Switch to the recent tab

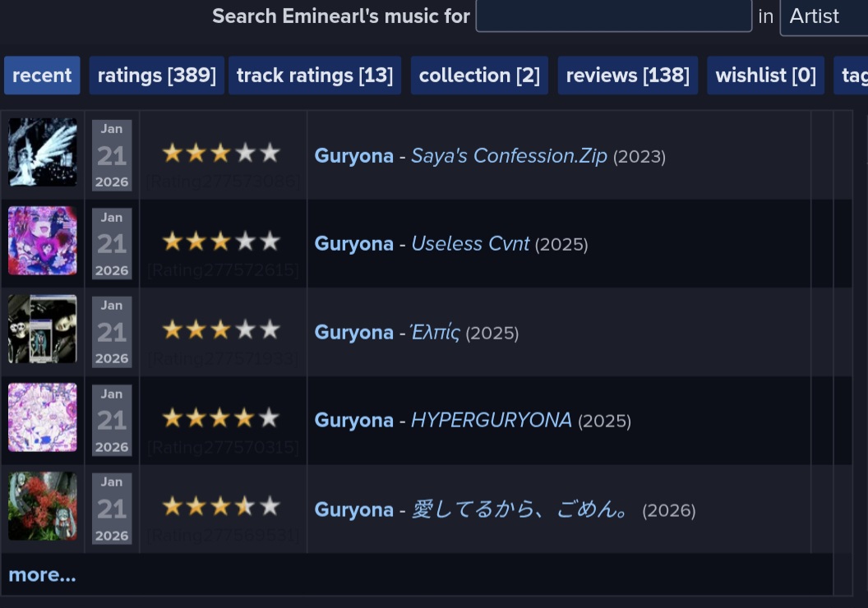point(42,76)
